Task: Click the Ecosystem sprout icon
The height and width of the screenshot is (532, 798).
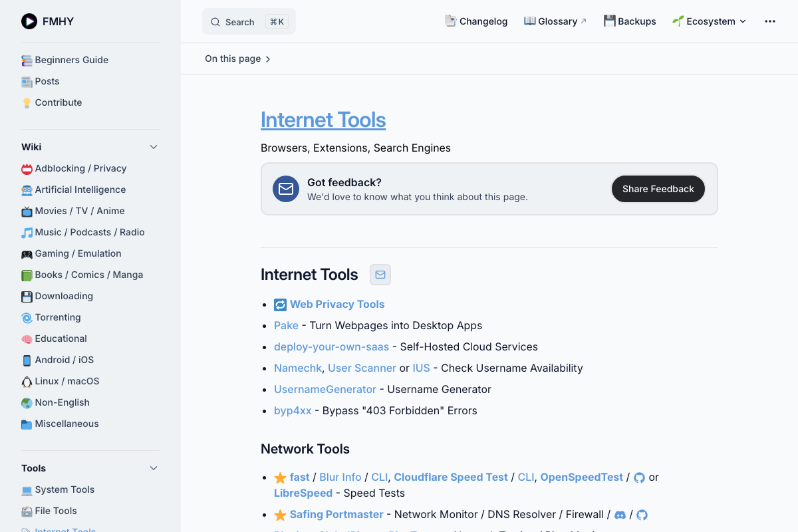Action: [678, 21]
